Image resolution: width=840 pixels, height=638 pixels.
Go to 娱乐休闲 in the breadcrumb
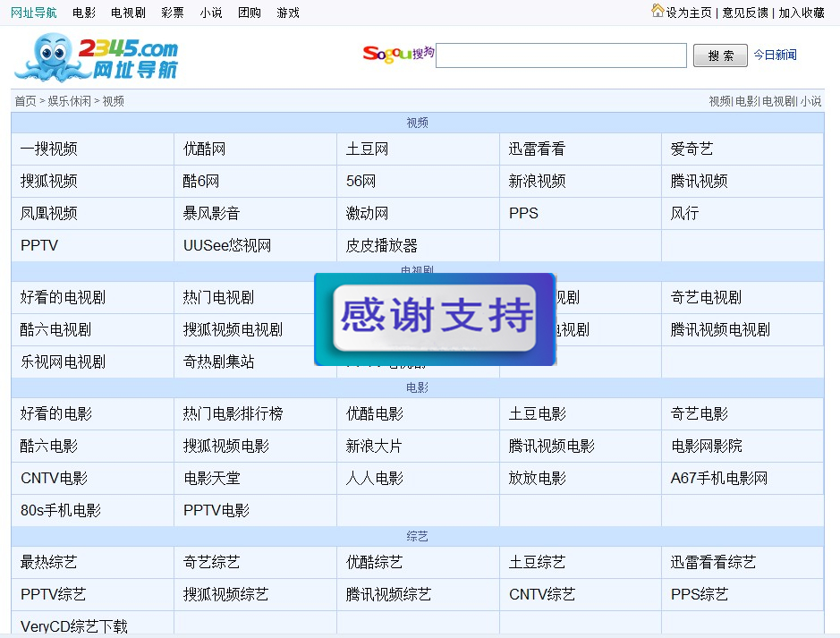tap(69, 101)
